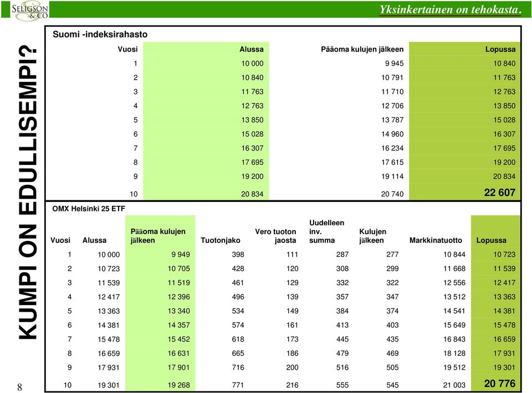Click the reinvested sum 445

coord(342,339)
